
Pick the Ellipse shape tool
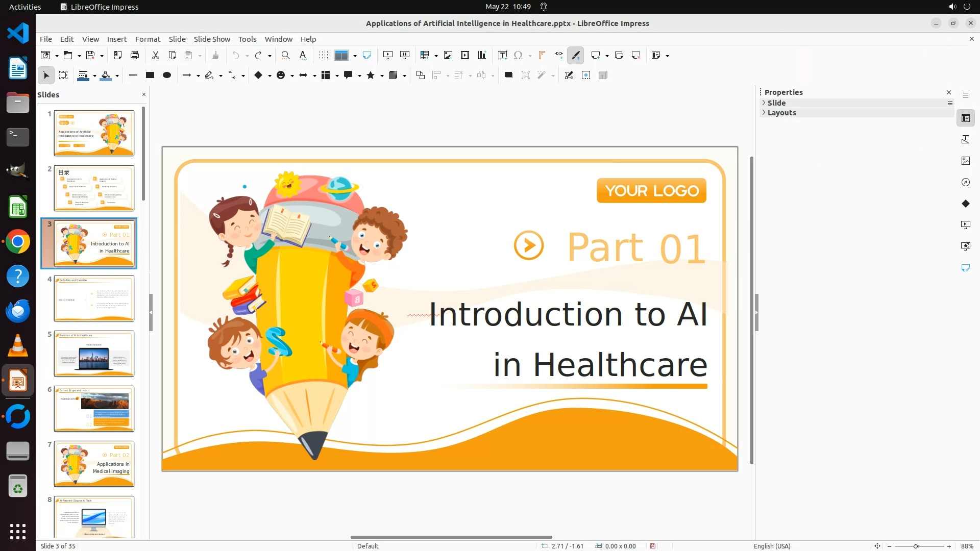[167, 75]
